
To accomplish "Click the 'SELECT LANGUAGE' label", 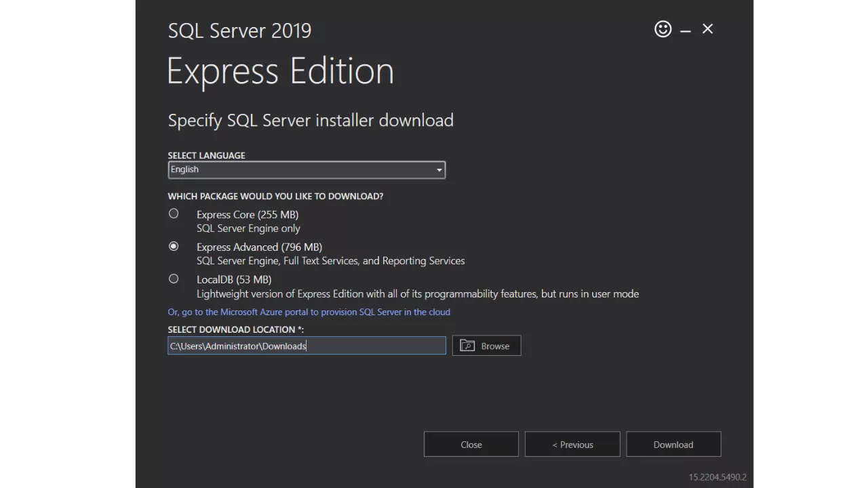I will tap(206, 155).
